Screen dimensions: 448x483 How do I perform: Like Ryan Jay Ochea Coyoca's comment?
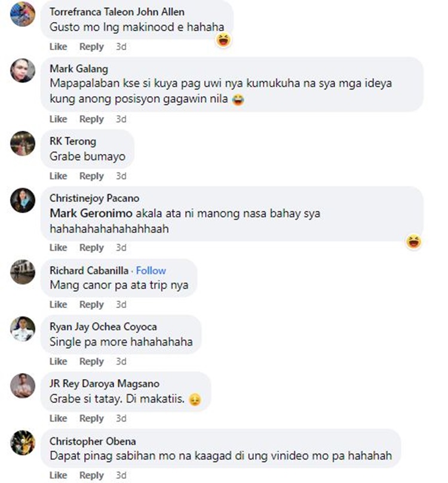tap(58, 361)
